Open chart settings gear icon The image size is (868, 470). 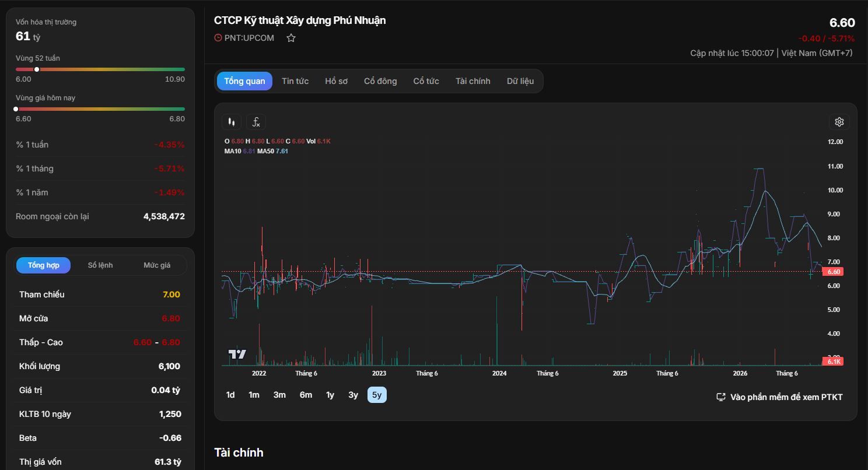pos(839,122)
